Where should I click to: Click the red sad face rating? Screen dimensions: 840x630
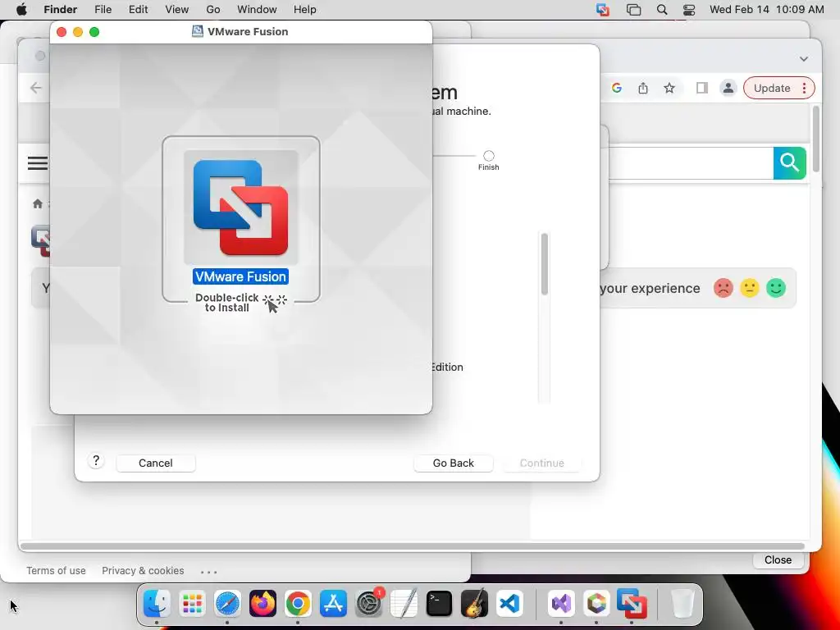click(x=724, y=288)
